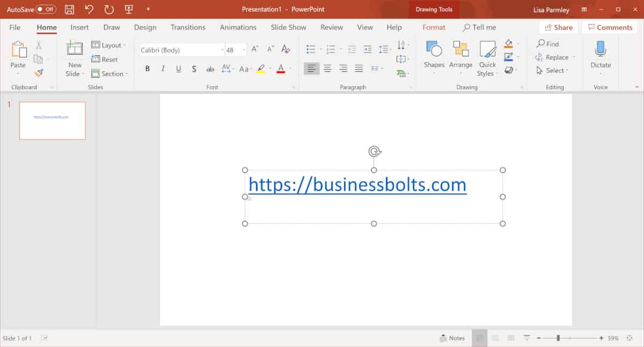Decrease font size with the smaller A
This screenshot has width=644, height=347.
point(270,50)
